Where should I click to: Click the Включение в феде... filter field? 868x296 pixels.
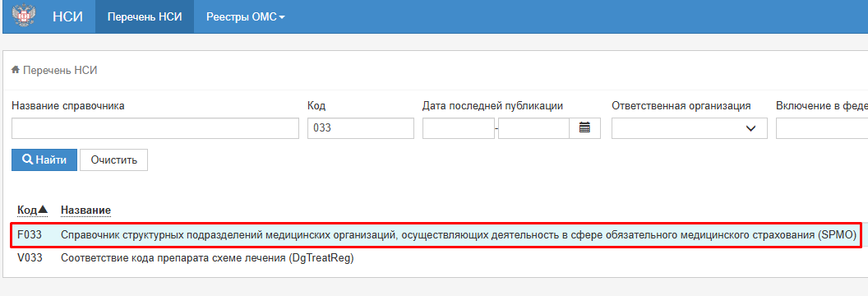coord(822,127)
